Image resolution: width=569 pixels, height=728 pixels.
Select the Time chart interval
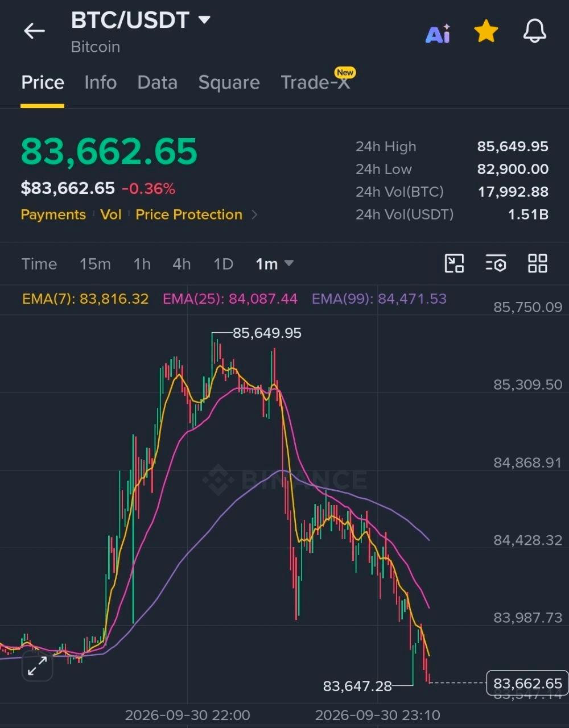coord(39,264)
